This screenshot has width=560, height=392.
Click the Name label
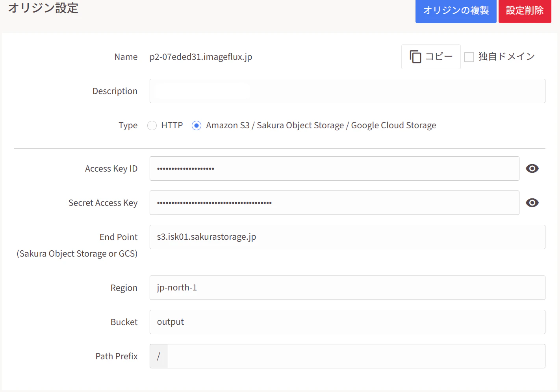126,57
